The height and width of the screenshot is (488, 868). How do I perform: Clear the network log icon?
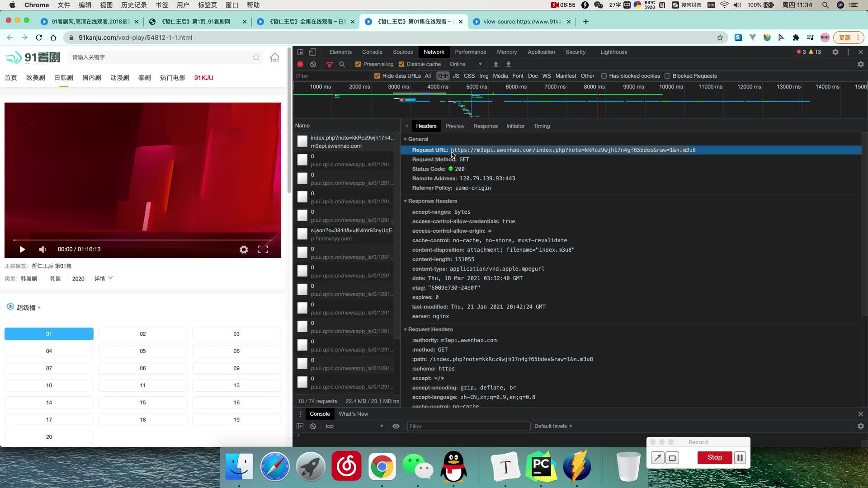pyautogui.click(x=313, y=64)
